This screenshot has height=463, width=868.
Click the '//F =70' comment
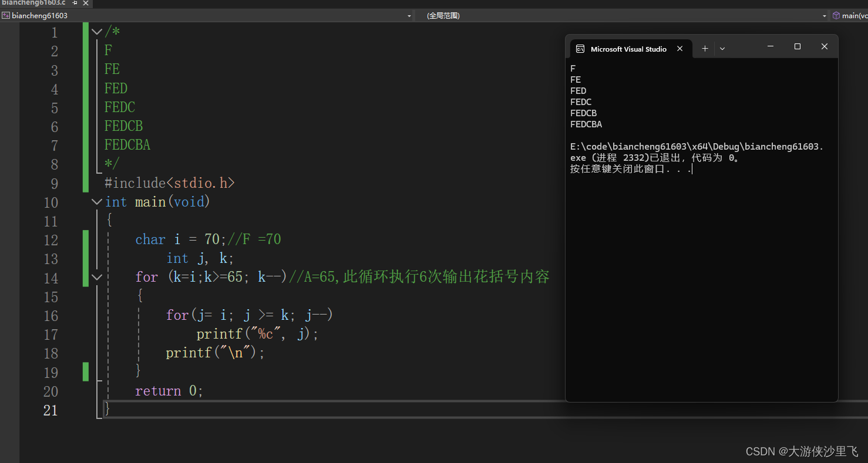(254, 239)
